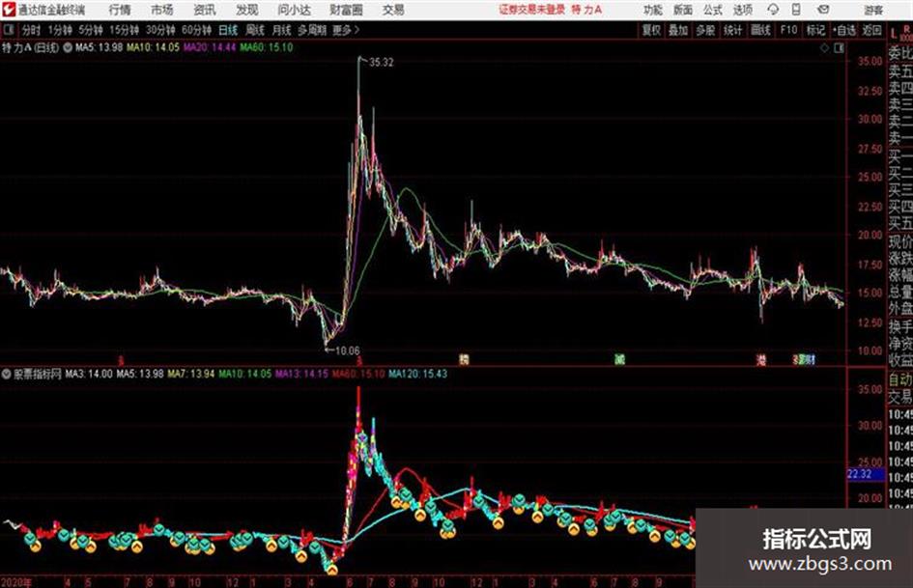This screenshot has width=913, height=588.
Task: Open the 市场 menu
Action: tap(162, 10)
